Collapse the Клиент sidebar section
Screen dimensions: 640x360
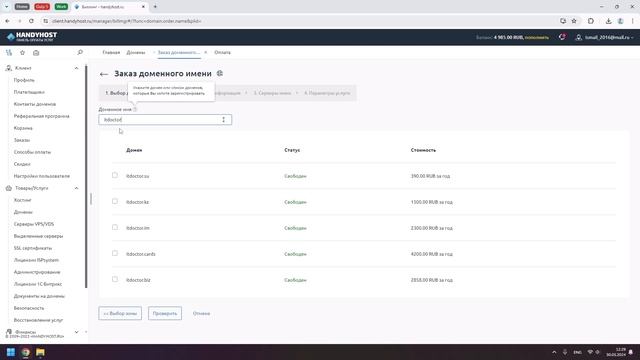click(x=76, y=68)
